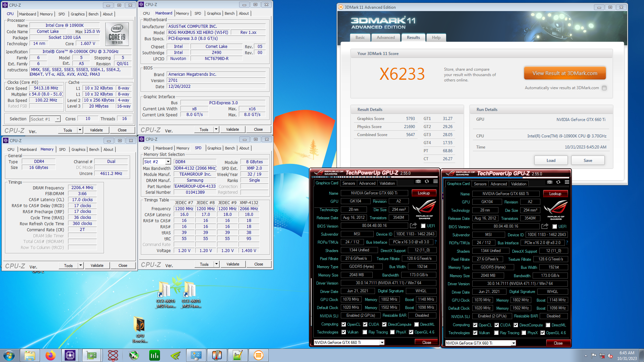Open GPU selector dropdown in left GPU-Z window

(x=382, y=343)
